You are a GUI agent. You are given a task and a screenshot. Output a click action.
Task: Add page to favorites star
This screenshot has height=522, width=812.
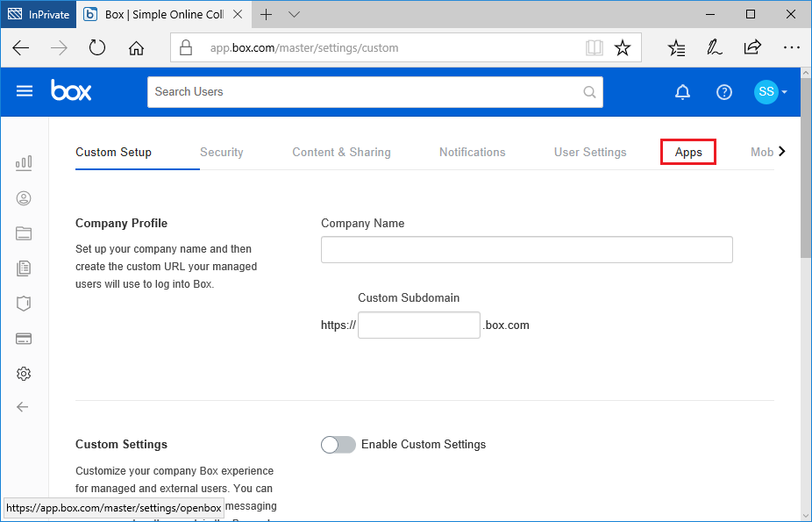(623, 48)
